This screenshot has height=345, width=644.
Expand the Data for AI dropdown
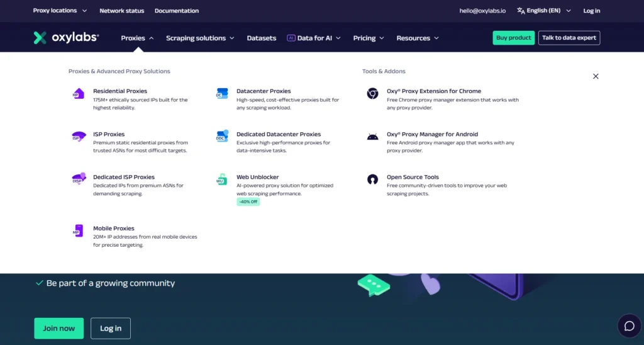pyautogui.click(x=314, y=38)
